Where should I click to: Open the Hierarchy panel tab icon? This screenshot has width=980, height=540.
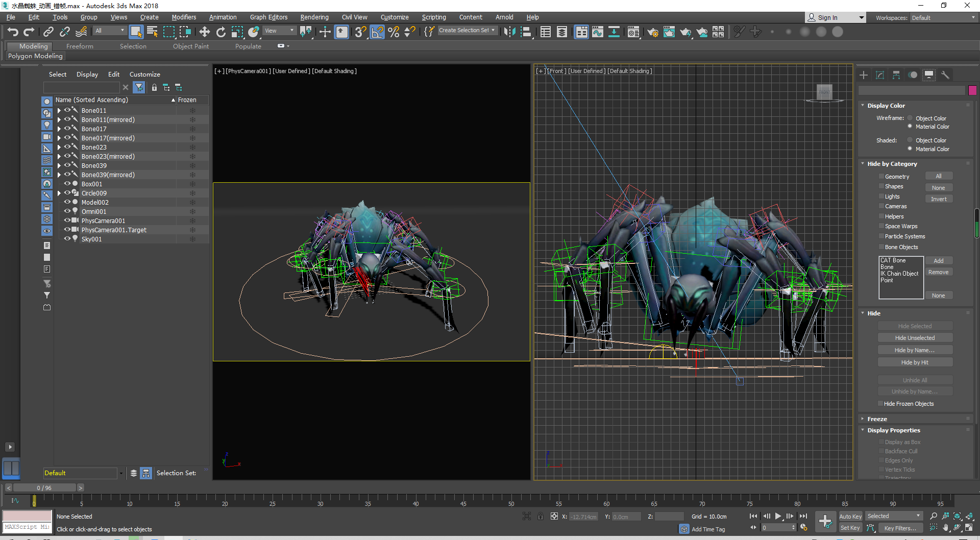click(896, 75)
